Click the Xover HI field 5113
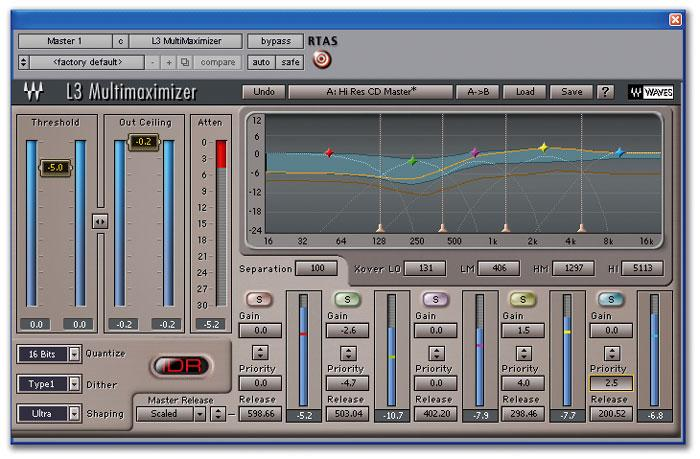 (x=642, y=268)
